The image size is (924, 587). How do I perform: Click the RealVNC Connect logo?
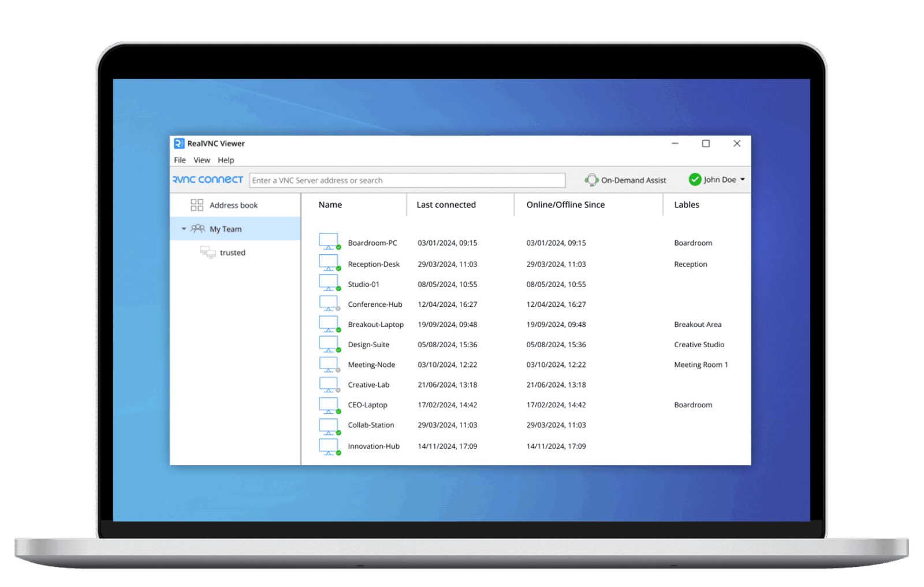pos(208,180)
